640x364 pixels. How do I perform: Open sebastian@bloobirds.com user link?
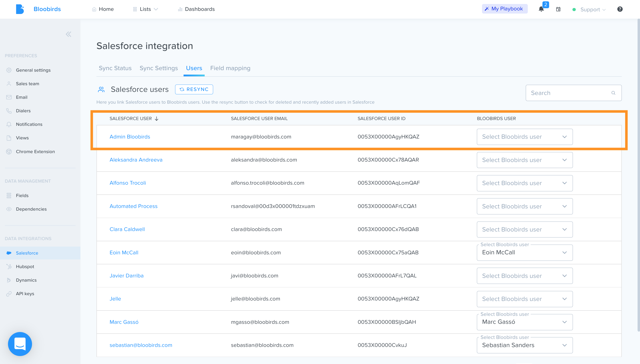click(141, 345)
